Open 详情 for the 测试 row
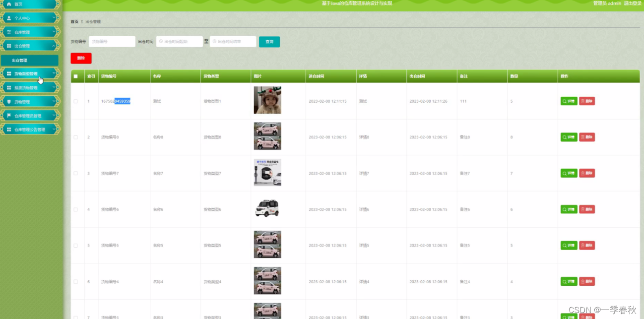644x319 pixels. point(569,101)
